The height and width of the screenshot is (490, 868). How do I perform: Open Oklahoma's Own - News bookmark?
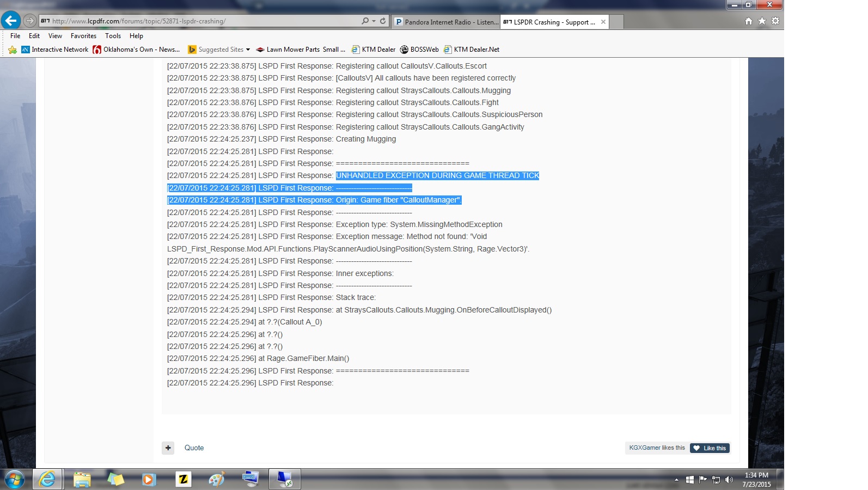136,50
